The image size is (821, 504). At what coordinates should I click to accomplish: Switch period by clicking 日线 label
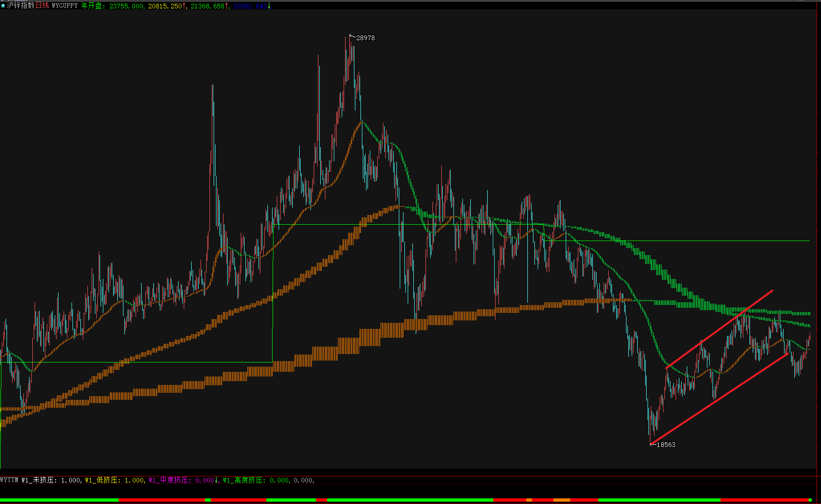(42, 6)
